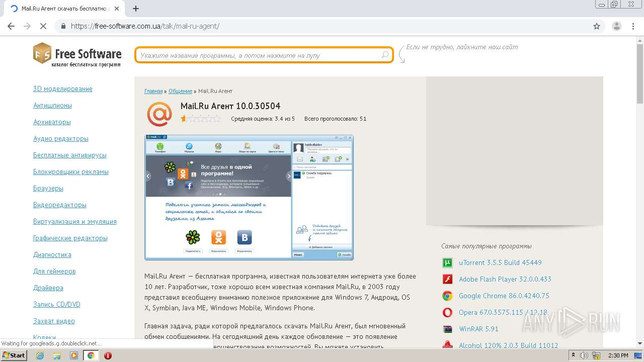Click the volume speaker tray icon
644x362 pixels.
tap(584, 355)
